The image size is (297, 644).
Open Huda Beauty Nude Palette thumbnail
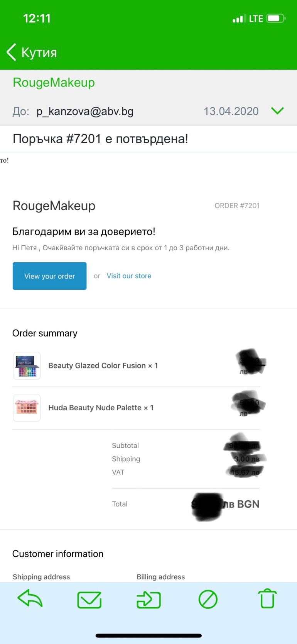(27, 408)
